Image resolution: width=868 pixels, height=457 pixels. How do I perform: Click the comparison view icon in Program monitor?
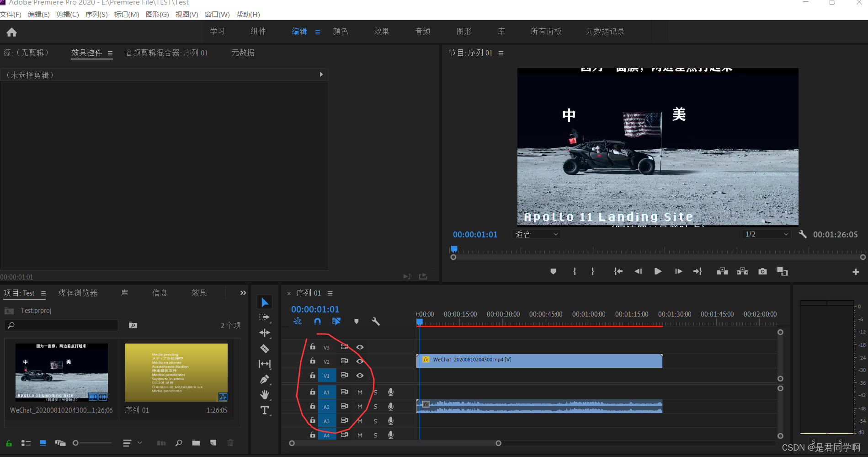(782, 271)
